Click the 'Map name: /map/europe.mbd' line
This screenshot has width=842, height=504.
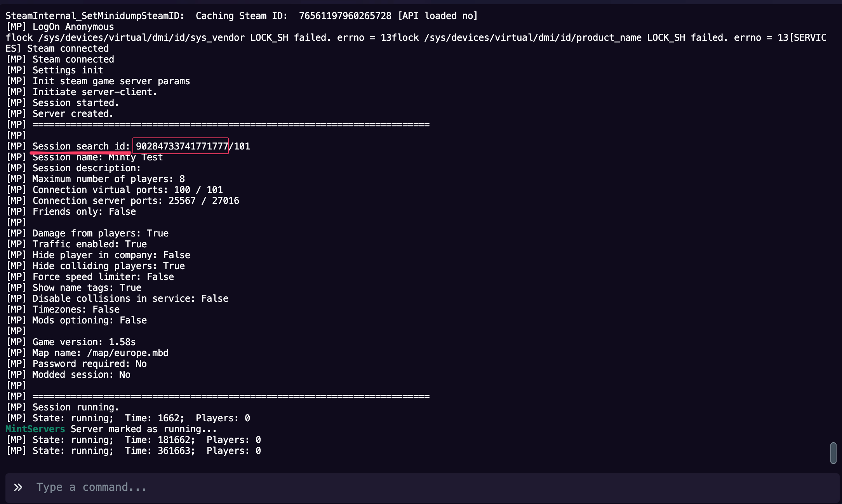(x=100, y=353)
